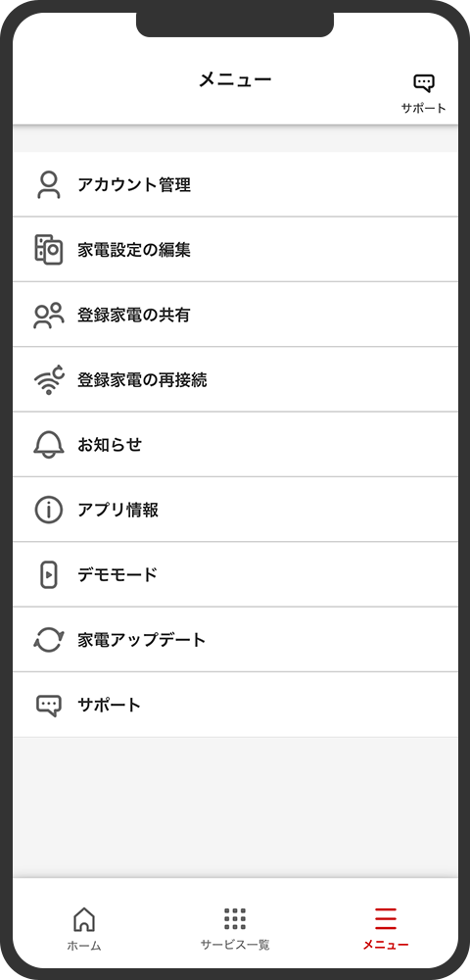Click the Wi-Fi reconnect icon
Image resolution: width=470 pixels, height=980 pixels.
(49, 380)
